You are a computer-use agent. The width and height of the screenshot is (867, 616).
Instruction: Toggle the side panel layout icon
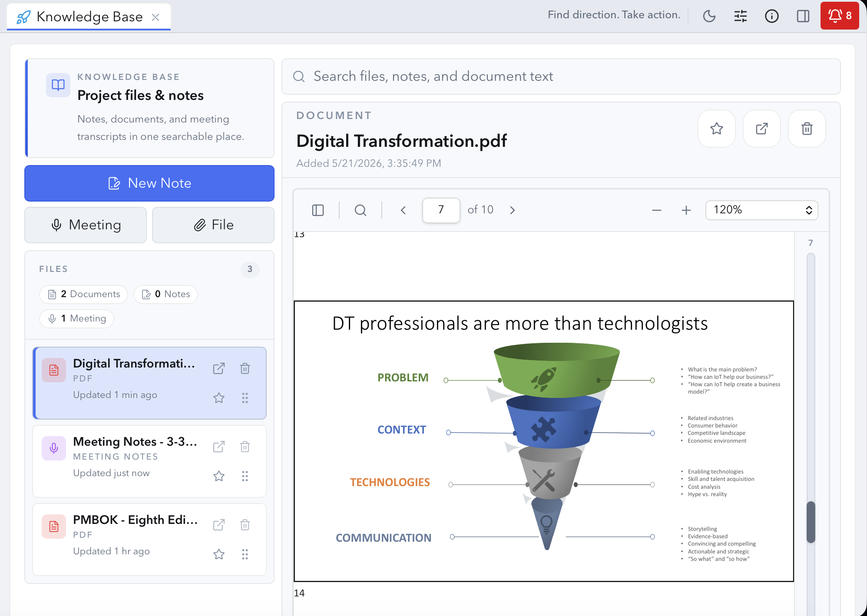803,16
